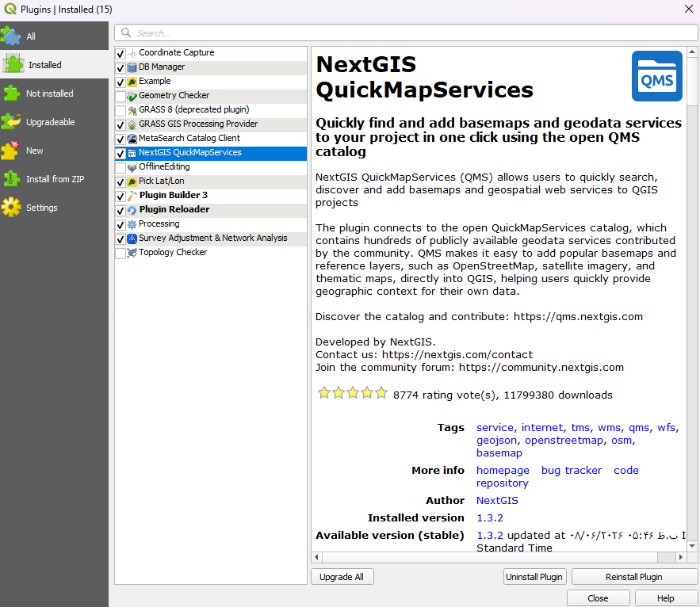700x607 pixels.
Task: Click the OfflineEditing plugin icon
Action: (x=132, y=168)
